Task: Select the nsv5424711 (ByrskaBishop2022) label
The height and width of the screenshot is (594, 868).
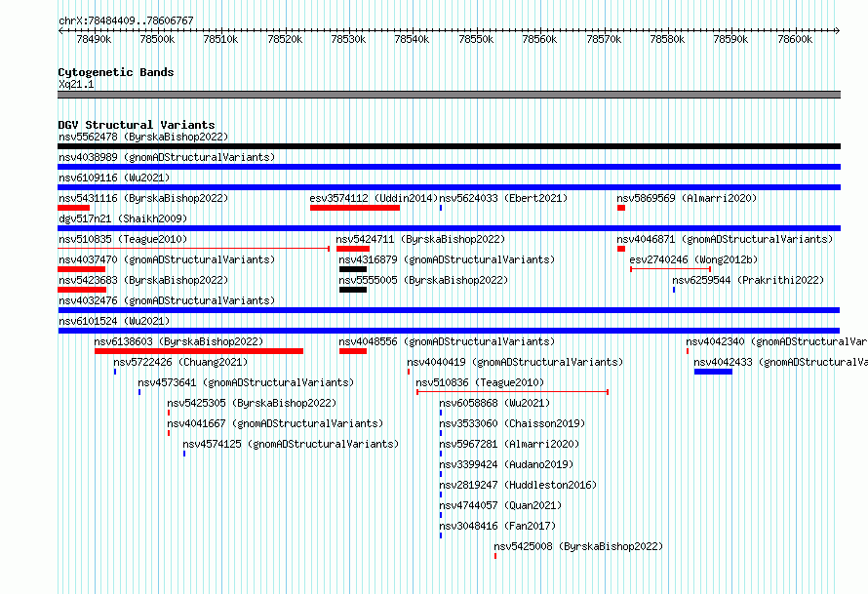Action: point(420,239)
